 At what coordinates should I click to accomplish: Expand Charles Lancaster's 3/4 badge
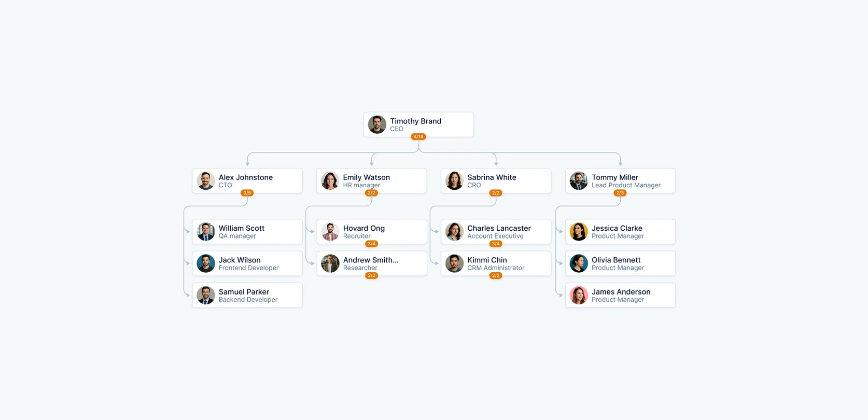496,244
